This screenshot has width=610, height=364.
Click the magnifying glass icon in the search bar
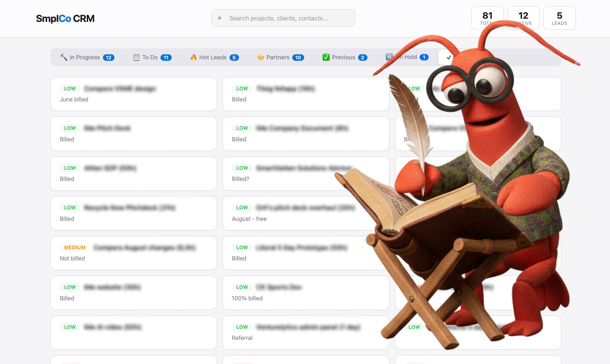coord(220,17)
